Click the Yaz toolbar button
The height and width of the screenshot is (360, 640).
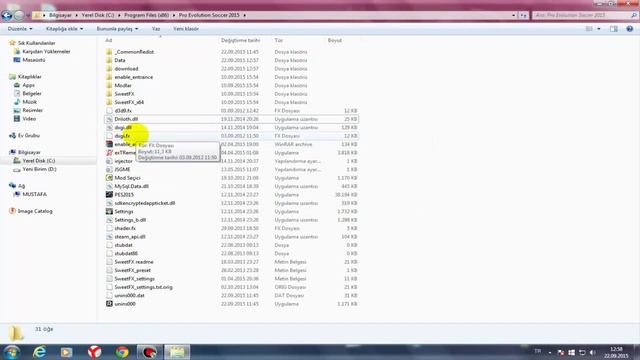coord(156,29)
